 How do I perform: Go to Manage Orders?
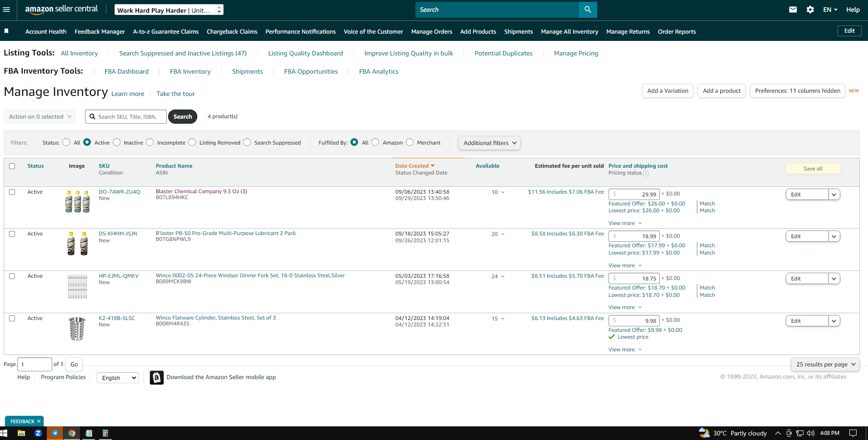tap(432, 31)
